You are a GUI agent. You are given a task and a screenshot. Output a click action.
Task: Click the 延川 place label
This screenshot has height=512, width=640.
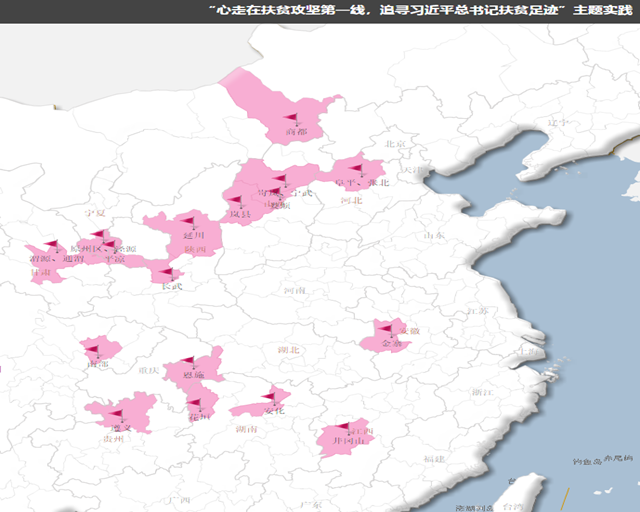pyautogui.click(x=193, y=236)
